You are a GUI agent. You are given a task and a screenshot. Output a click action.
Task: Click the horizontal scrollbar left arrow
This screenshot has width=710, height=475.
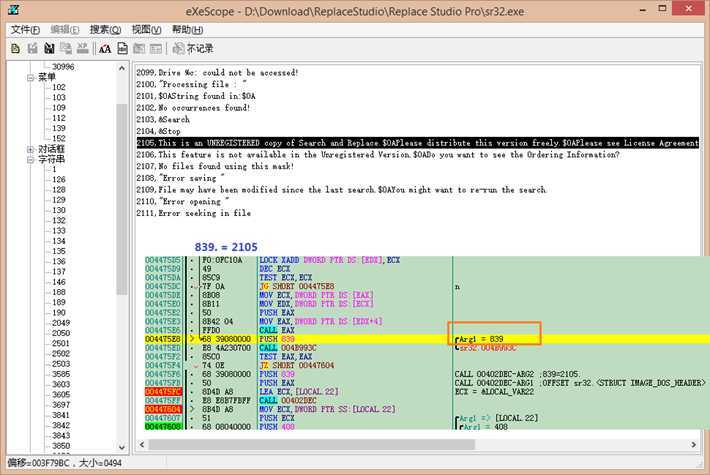tap(142, 445)
